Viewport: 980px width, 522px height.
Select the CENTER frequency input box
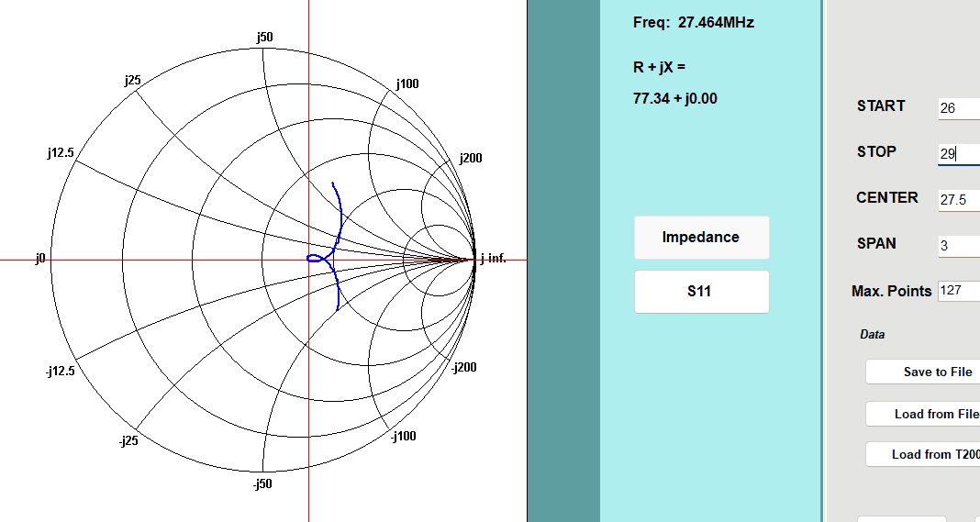click(x=958, y=200)
